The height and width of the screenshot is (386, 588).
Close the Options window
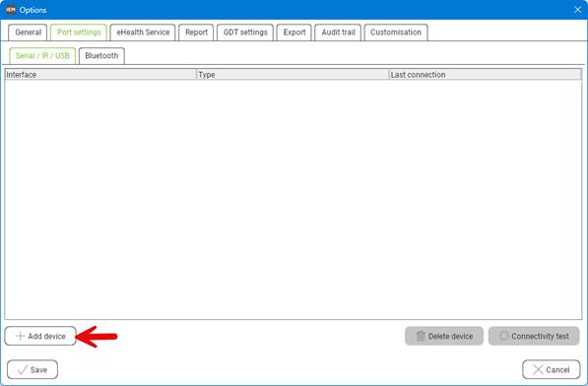pyautogui.click(x=577, y=10)
